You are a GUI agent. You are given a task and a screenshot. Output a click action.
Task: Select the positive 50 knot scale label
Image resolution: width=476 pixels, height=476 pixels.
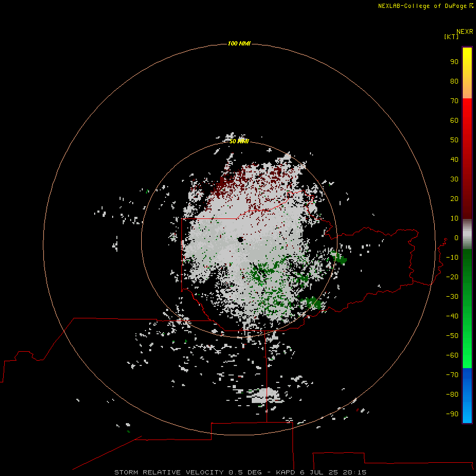454,140
